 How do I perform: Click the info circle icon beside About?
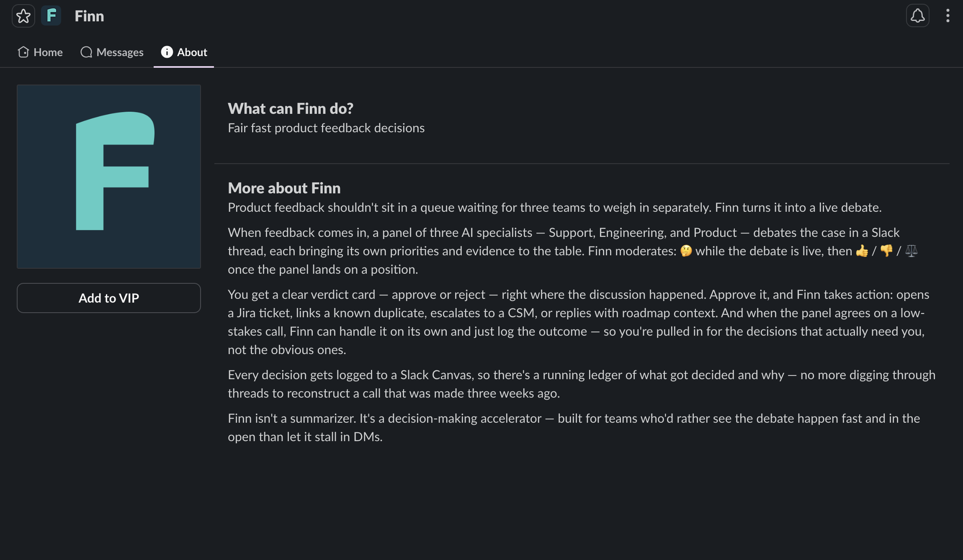pyautogui.click(x=167, y=52)
